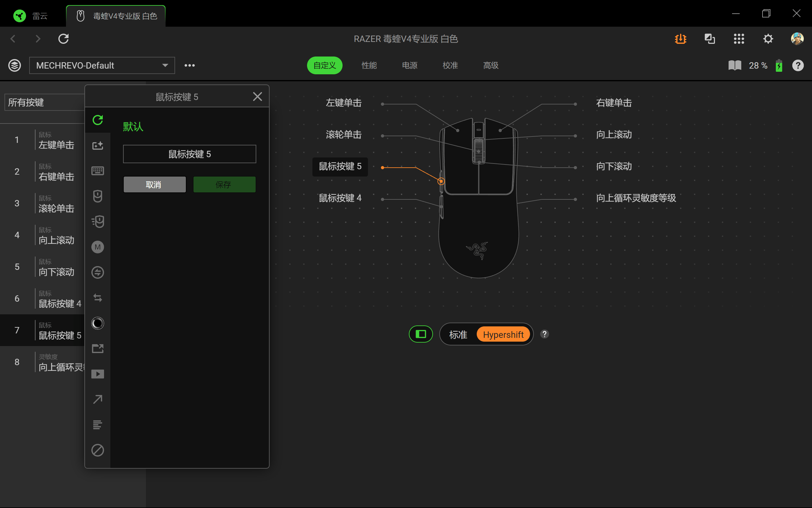Click the 滚轮单击 label on the mouse diagram
The height and width of the screenshot is (508, 812).
(344, 134)
